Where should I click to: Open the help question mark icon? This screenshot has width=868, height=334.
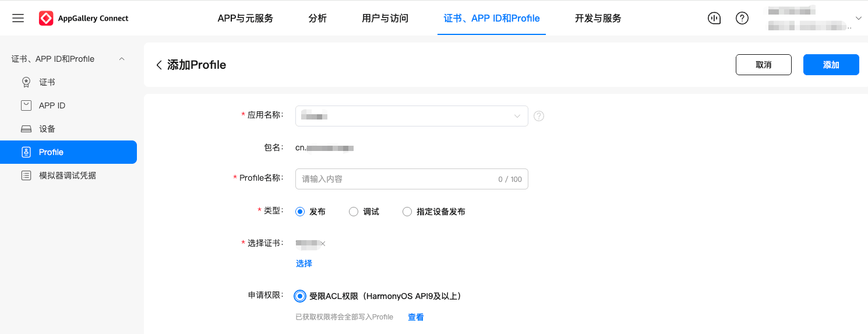pos(742,18)
